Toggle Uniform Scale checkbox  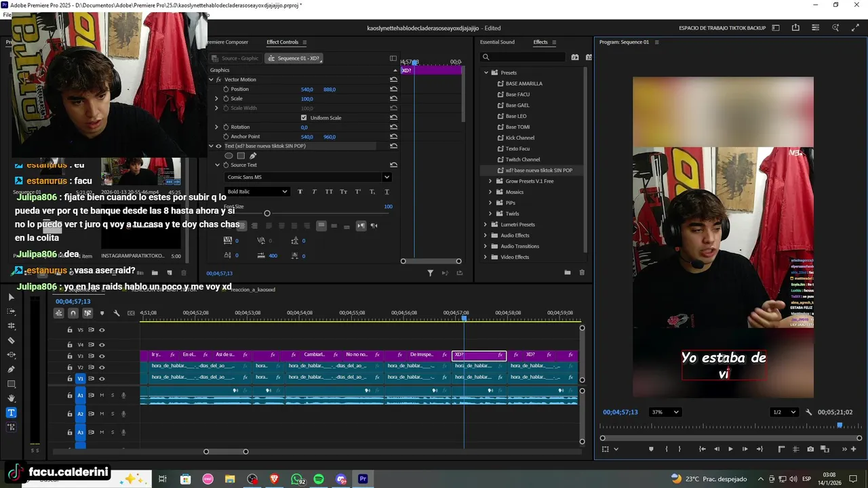pyautogui.click(x=304, y=117)
